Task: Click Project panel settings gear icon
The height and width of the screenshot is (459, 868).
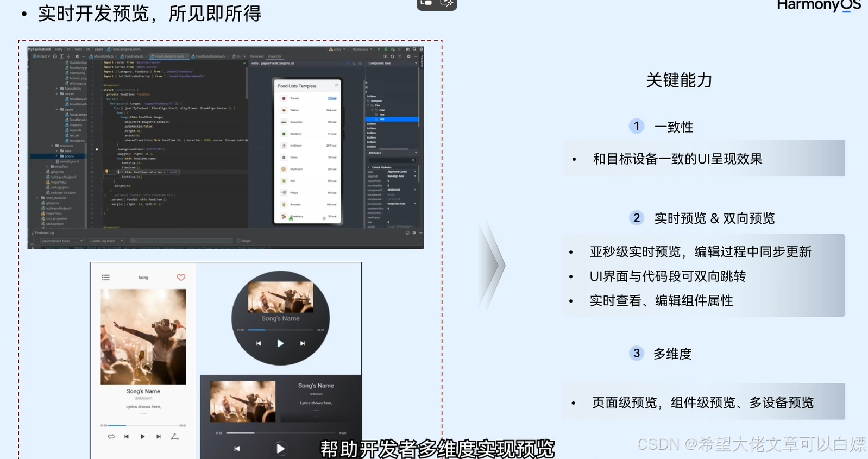Action: coord(77,56)
